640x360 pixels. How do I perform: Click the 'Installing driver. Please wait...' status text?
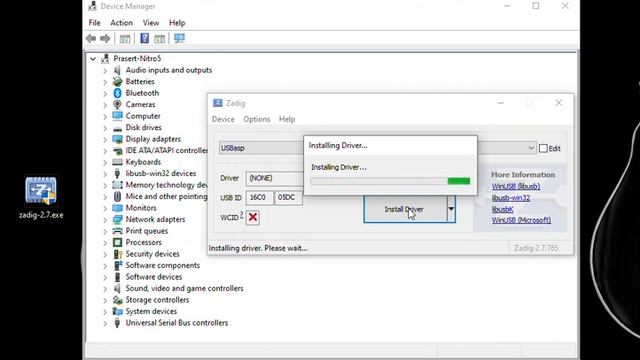[258, 248]
